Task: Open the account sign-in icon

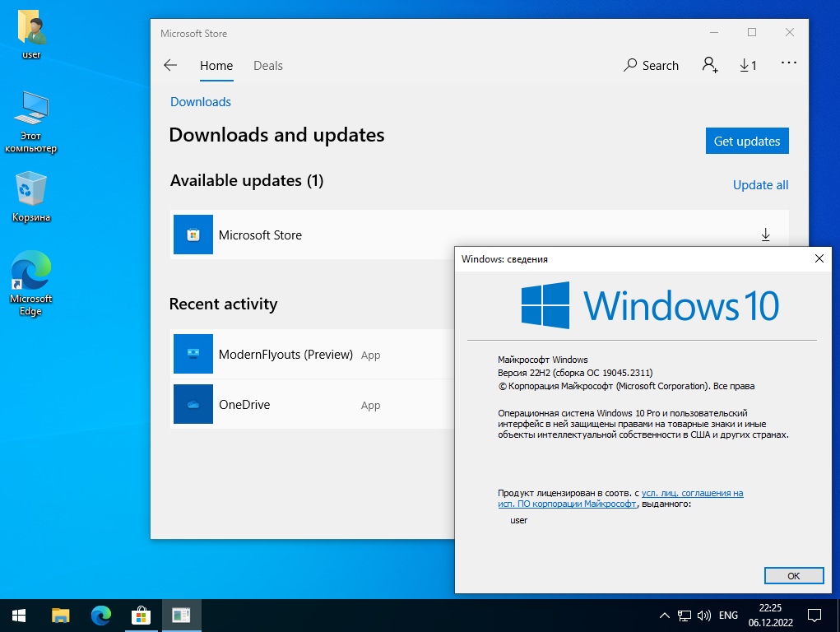Action: 710,65
